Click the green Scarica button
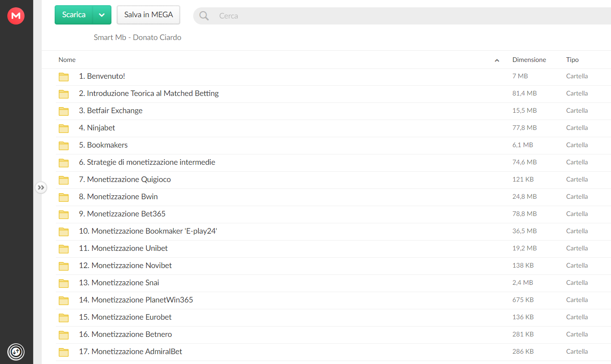The height and width of the screenshot is (364, 611). pos(74,15)
